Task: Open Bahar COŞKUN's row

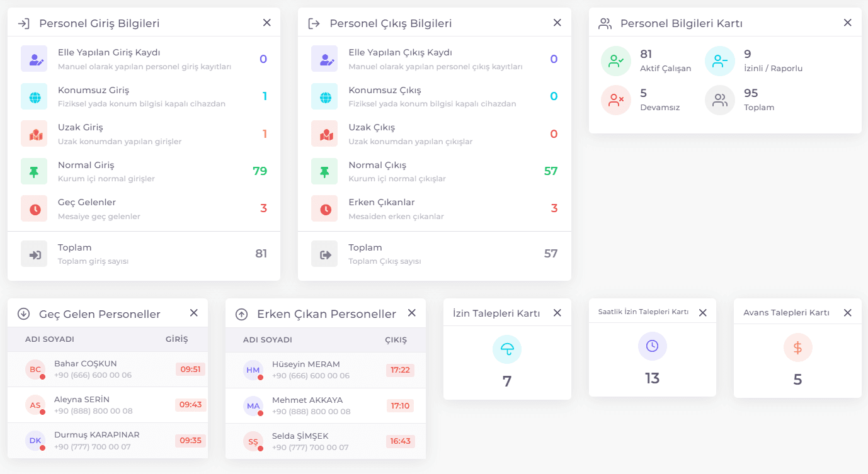Action: [108, 370]
